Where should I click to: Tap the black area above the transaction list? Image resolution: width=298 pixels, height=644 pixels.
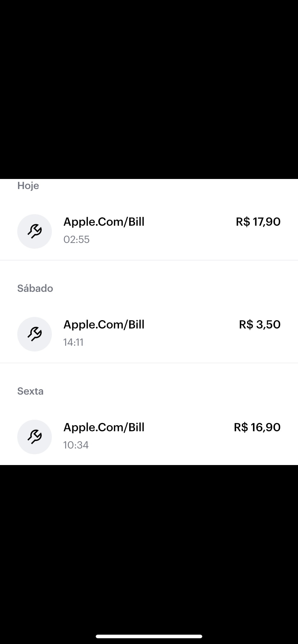[149, 90]
